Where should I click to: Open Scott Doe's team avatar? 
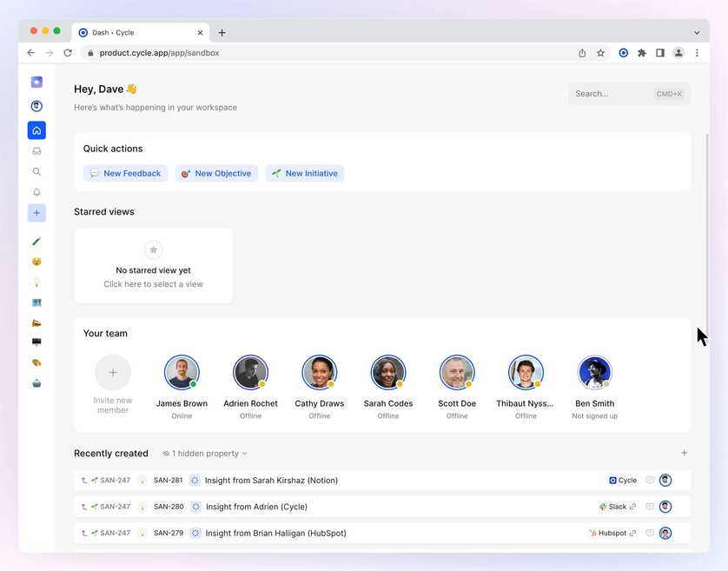[x=457, y=372]
